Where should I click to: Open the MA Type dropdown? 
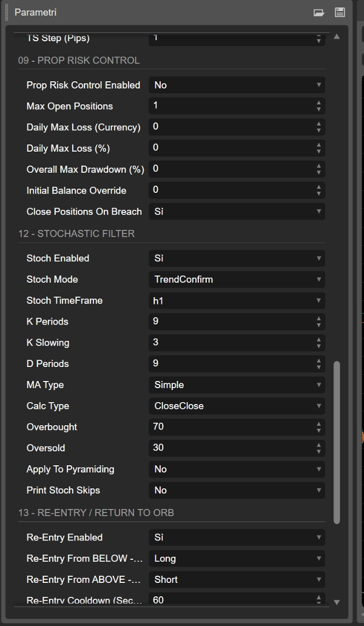[x=237, y=385]
